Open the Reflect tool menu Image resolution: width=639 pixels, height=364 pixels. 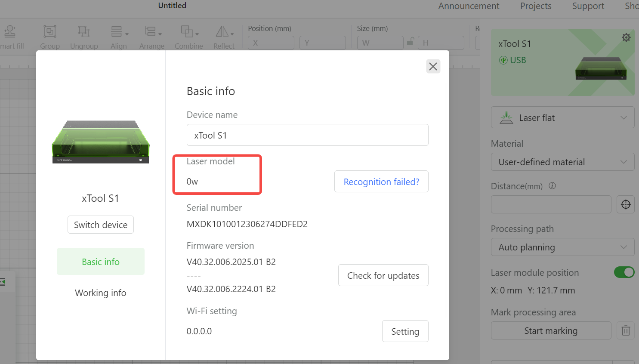(224, 32)
